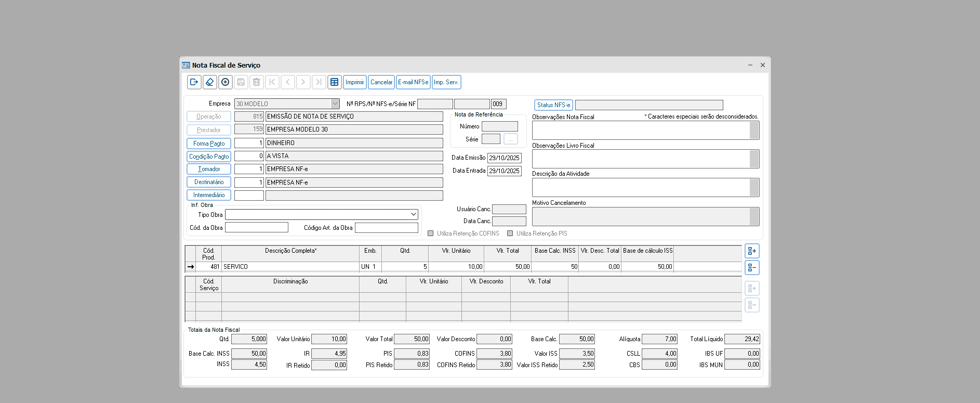Click the ellipsis button next to Série

click(x=510, y=139)
